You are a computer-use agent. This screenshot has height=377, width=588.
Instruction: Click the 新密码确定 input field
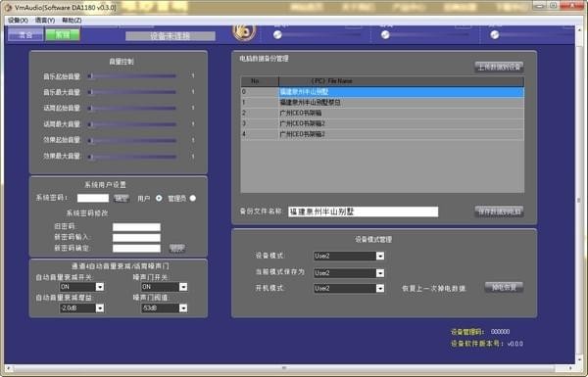pyautogui.click(x=136, y=248)
